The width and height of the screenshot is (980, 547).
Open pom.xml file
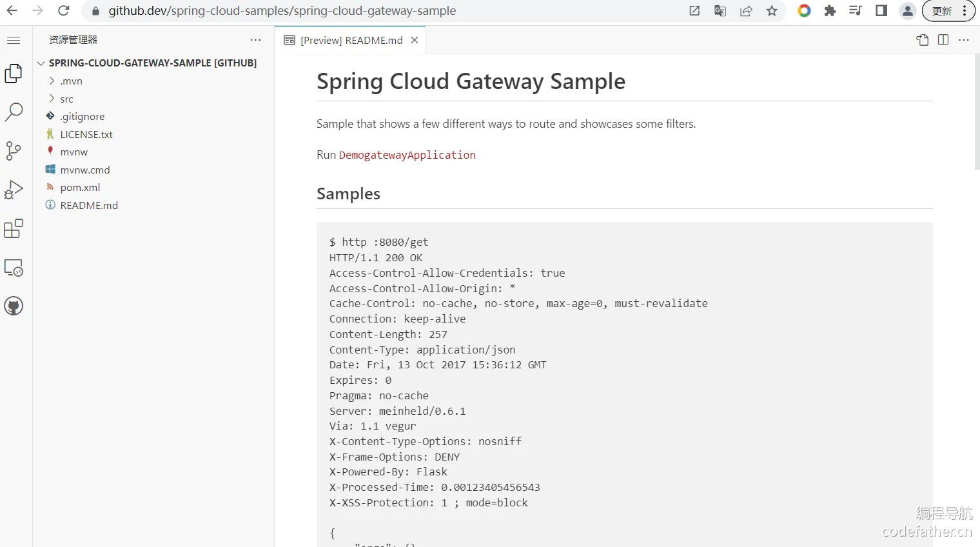click(153, 187)
